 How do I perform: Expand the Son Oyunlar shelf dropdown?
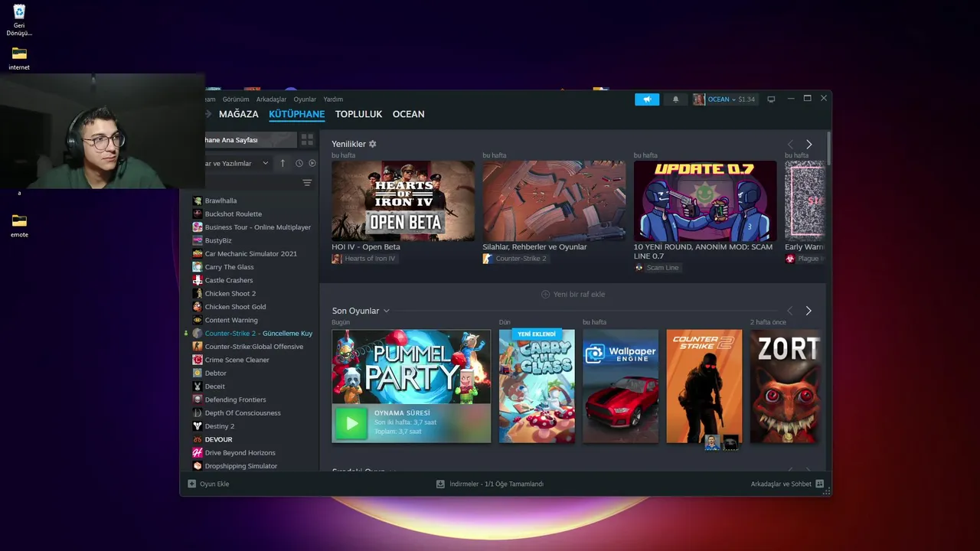[387, 311]
